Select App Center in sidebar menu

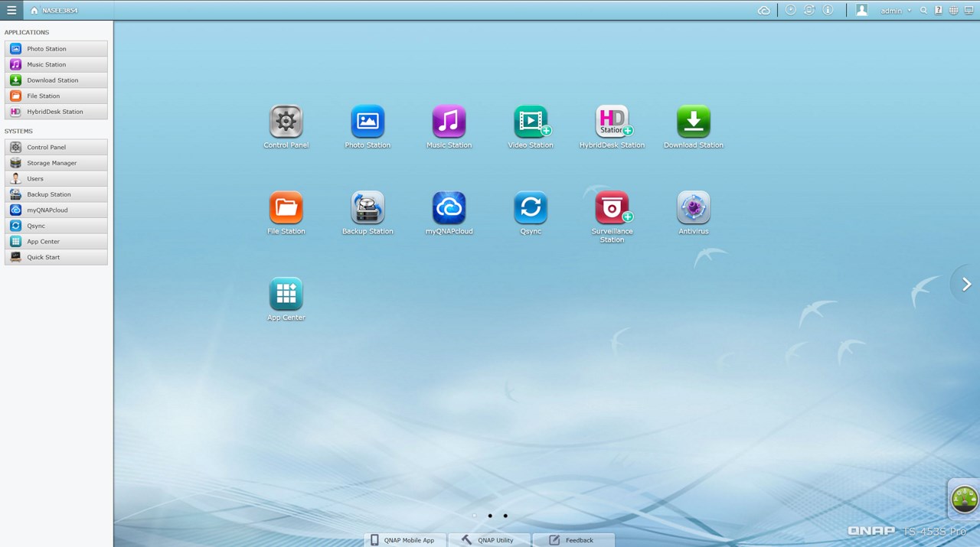56,241
